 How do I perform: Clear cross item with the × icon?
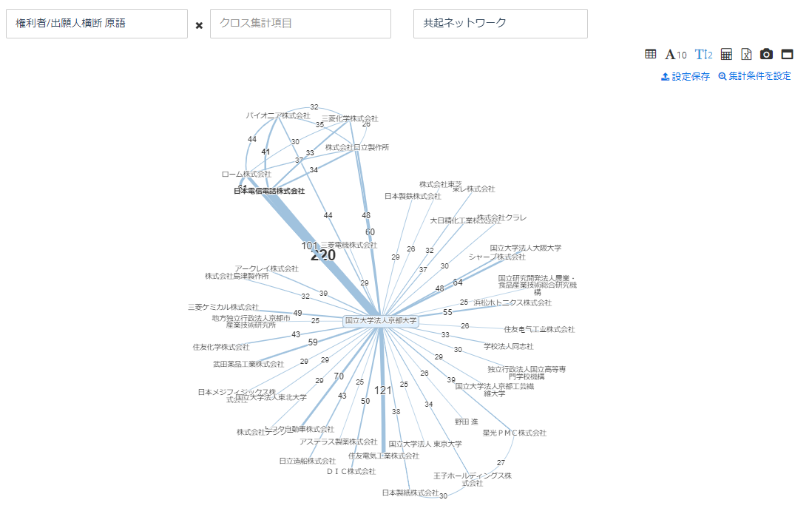tap(199, 25)
